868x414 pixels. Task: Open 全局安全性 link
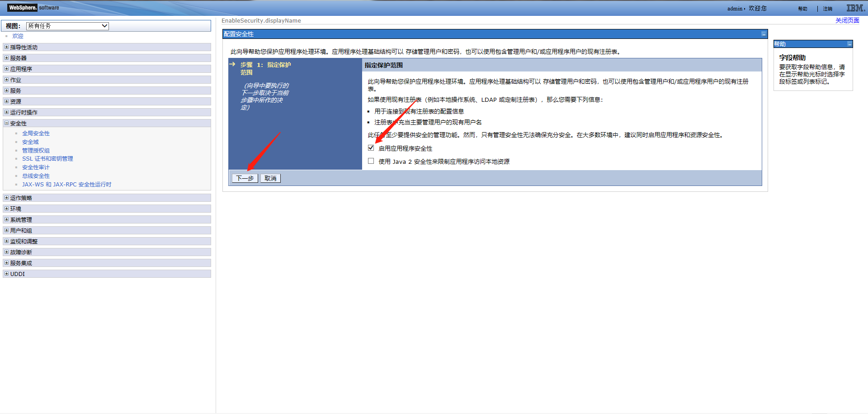(36, 133)
